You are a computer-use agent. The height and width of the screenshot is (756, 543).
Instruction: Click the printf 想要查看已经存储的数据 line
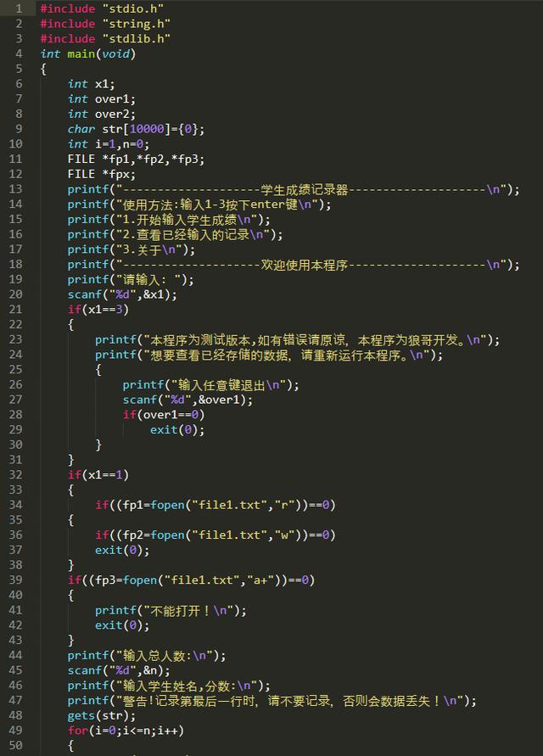(x=269, y=355)
